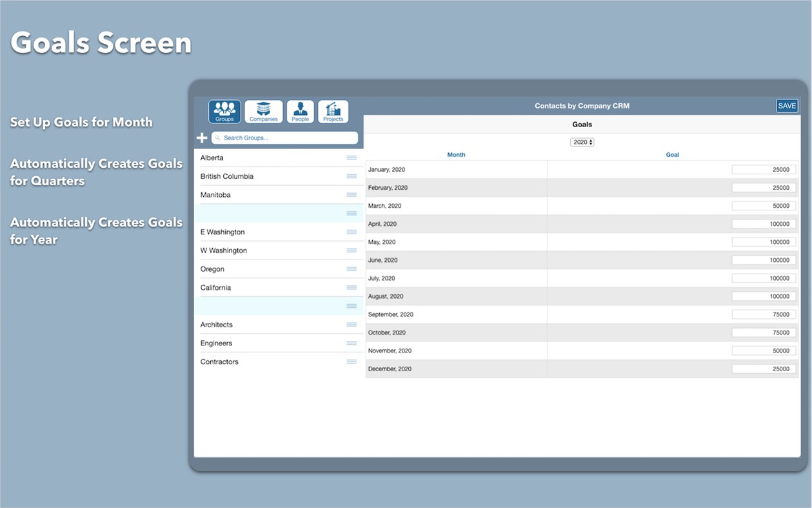Choose the California group
Image resolution: width=812 pixels, height=508 pixels.
[x=216, y=287]
